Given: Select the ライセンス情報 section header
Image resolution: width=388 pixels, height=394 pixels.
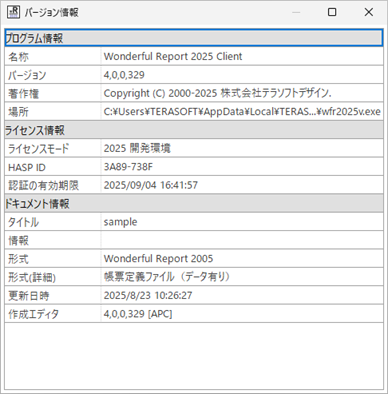Looking at the screenshot, I should (x=194, y=130).
